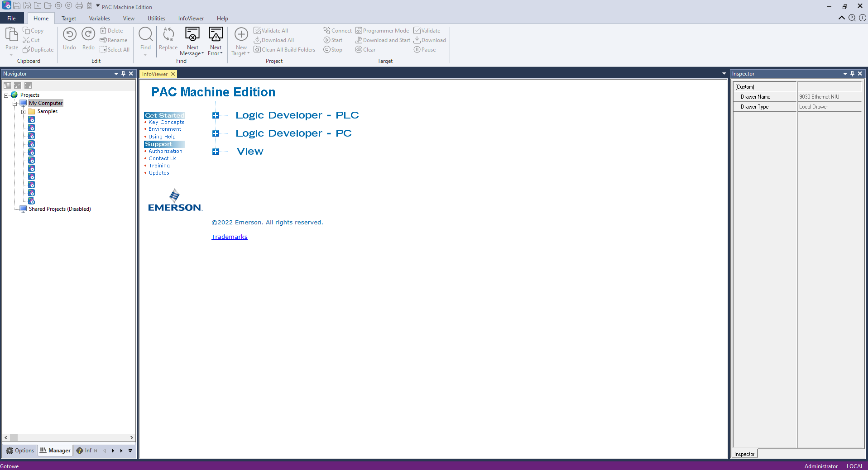The image size is (868, 470).
Task: Expand the View section in InfoViewer
Action: [x=216, y=152]
